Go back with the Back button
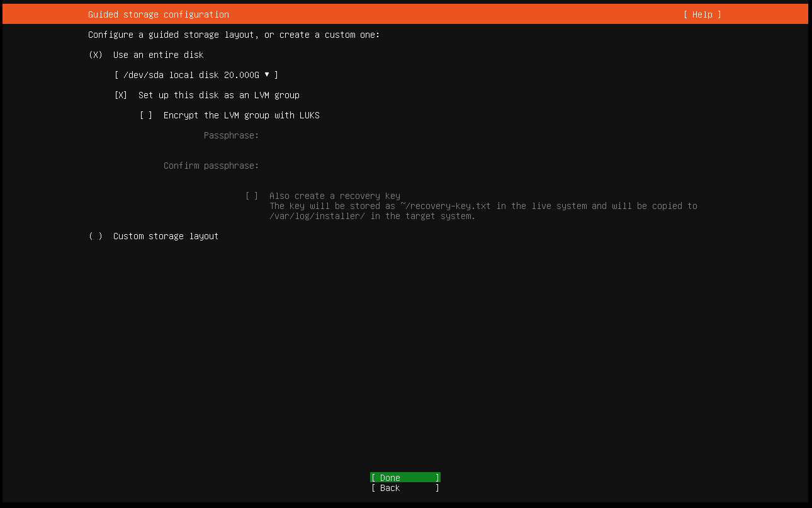 pyautogui.click(x=405, y=488)
